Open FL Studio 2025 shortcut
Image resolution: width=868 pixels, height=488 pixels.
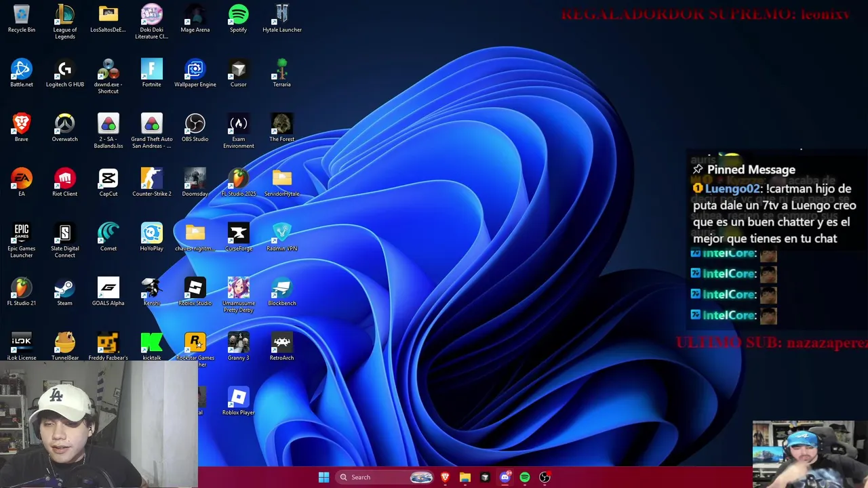(x=239, y=182)
